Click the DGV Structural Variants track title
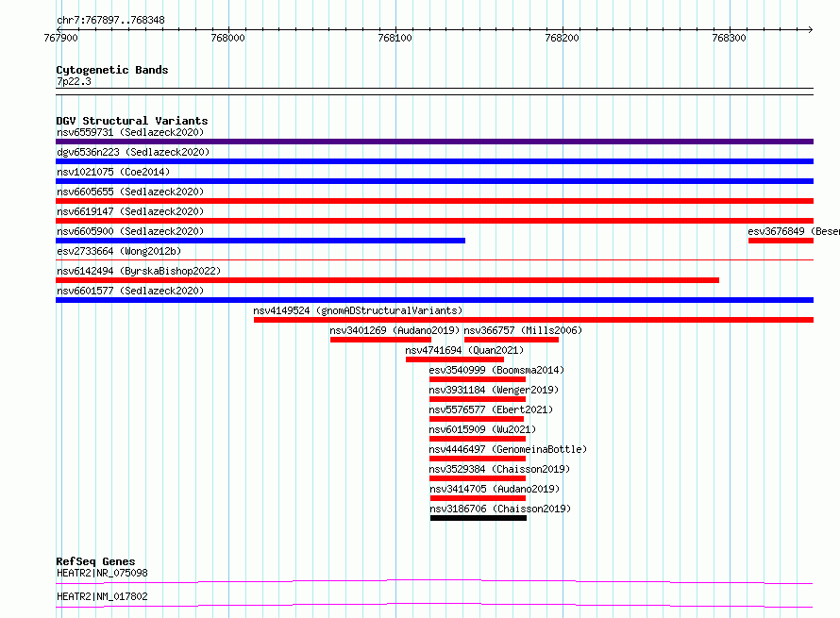 (132, 121)
